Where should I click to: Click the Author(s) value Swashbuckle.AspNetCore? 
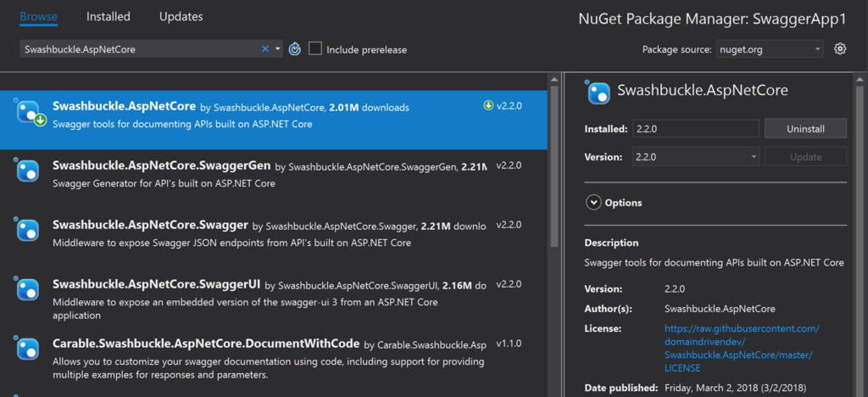coord(720,309)
